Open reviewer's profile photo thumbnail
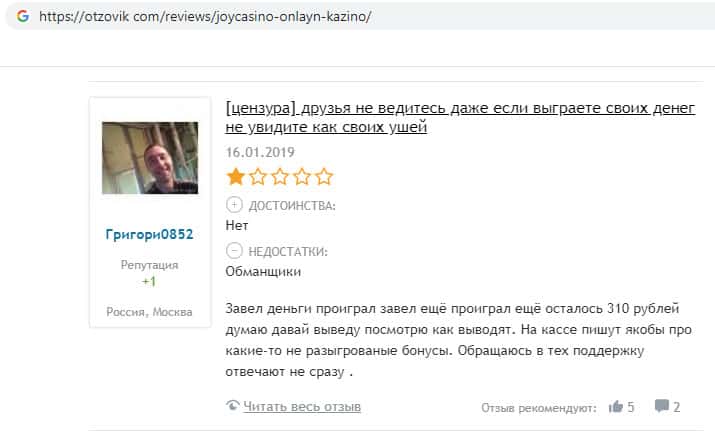The image size is (715, 436). (x=150, y=158)
